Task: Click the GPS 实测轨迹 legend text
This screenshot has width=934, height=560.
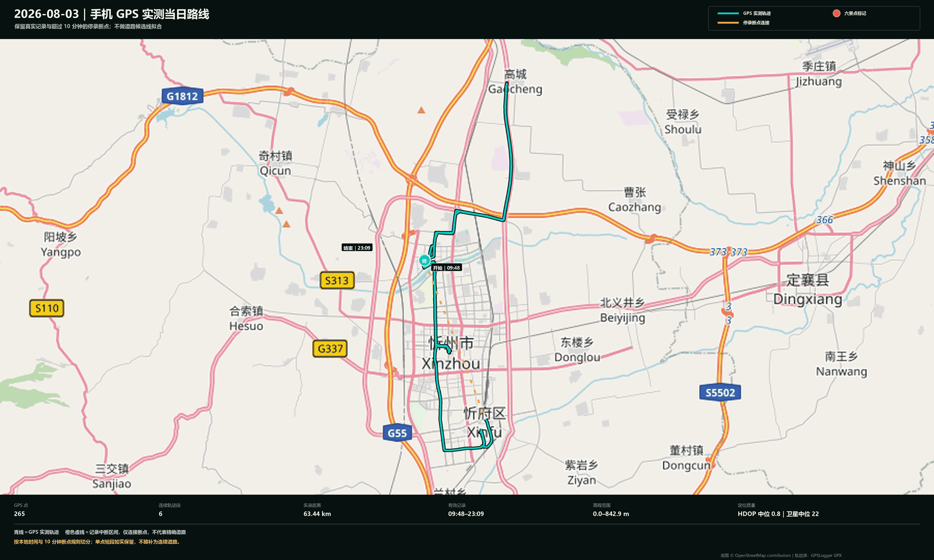Action: 757,13
